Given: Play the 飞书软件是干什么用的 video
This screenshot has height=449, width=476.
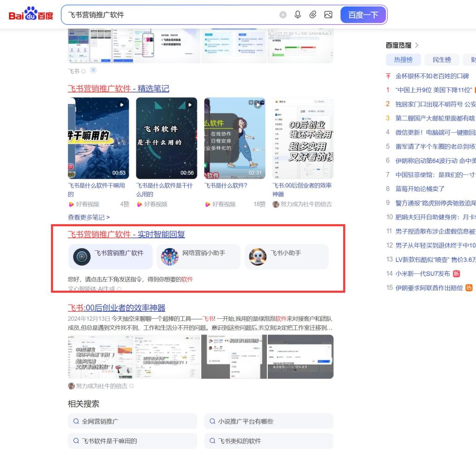Looking at the screenshot, I should point(166,138).
